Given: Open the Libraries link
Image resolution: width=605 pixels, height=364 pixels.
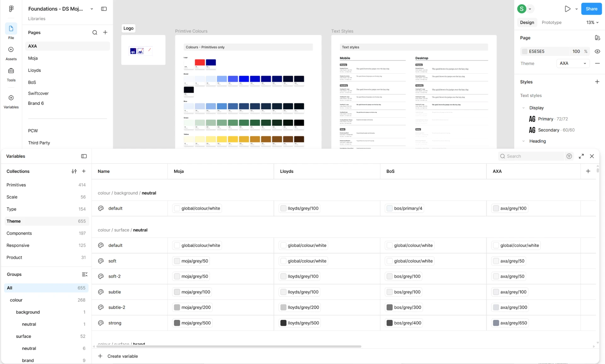Looking at the screenshot, I should click(x=37, y=19).
